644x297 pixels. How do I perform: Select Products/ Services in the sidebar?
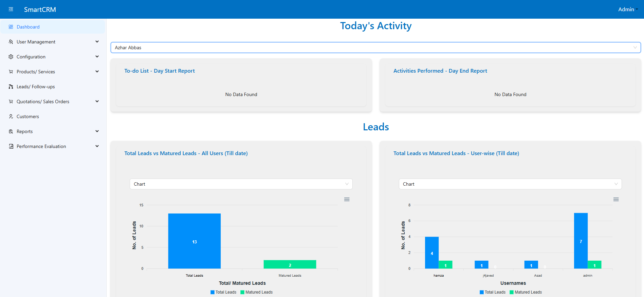pos(53,72)
